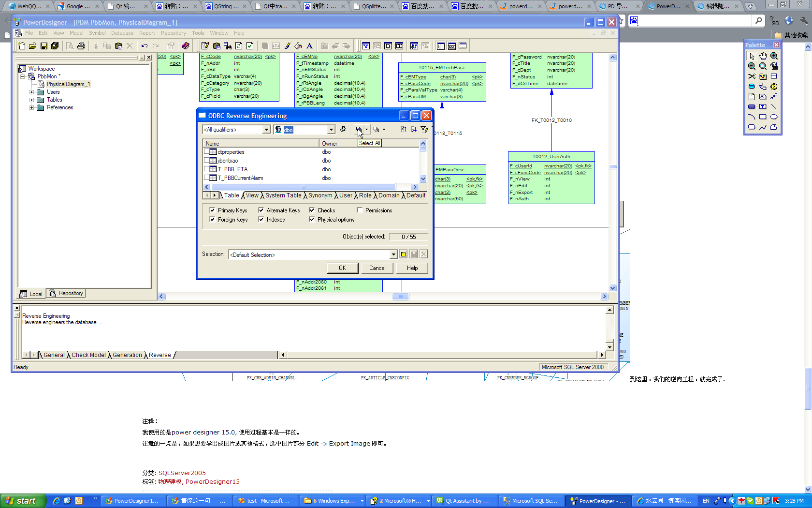
Task: Select the Text tool in Palette
Action: click(x=763, y=106)
